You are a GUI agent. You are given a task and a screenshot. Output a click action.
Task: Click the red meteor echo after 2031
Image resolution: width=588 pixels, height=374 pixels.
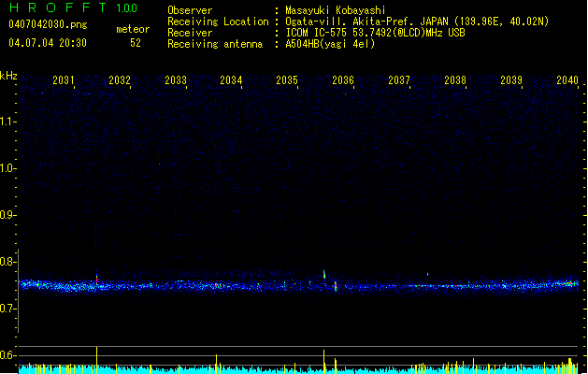coord(96,280)
